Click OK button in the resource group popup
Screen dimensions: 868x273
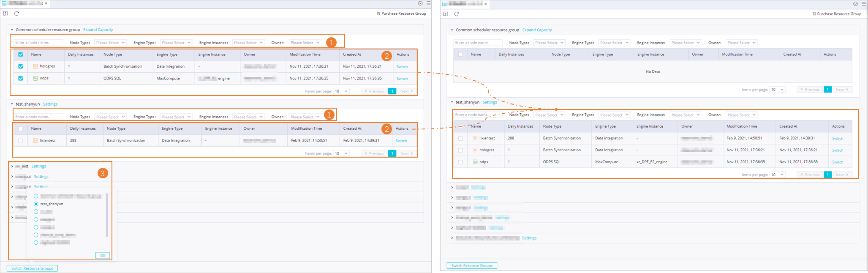coord(103,255)
